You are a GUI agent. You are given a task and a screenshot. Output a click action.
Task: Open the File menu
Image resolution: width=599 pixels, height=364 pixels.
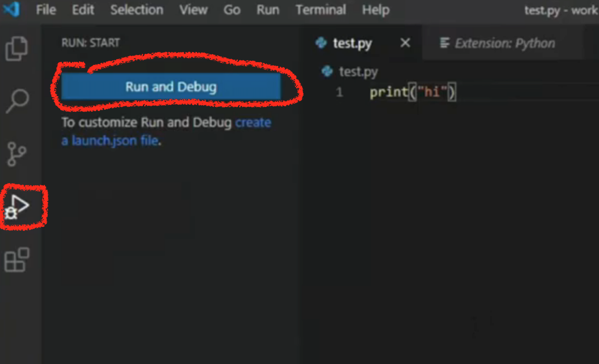coord(46,10)
